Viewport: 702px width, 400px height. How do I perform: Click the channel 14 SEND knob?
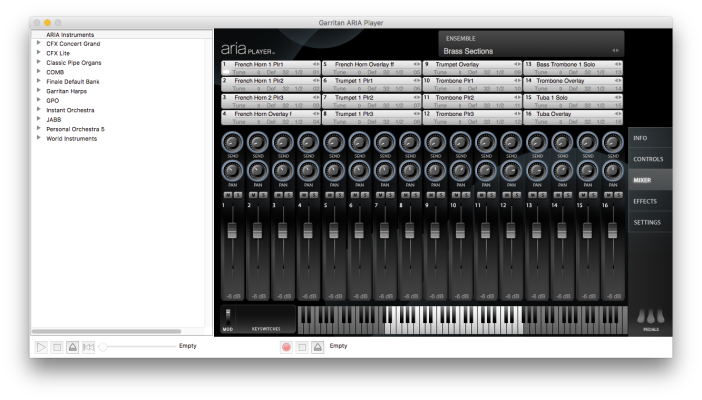click(562, 143)
